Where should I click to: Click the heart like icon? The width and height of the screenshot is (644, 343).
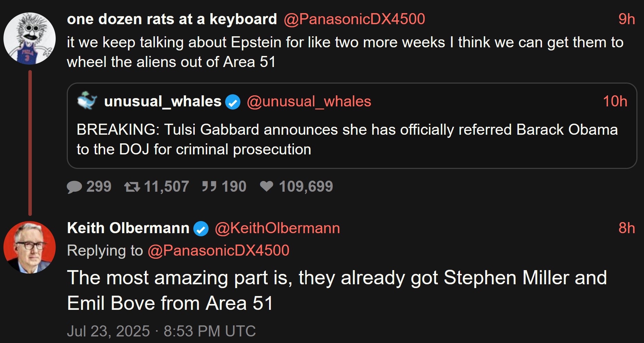(266, 186)
